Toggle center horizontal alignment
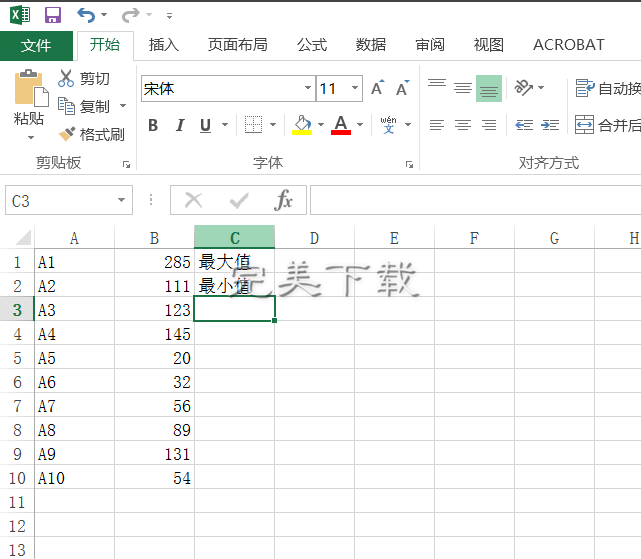The height and width of the screenshot is (559, 641). pyautogui.click(x=463, y=124)
